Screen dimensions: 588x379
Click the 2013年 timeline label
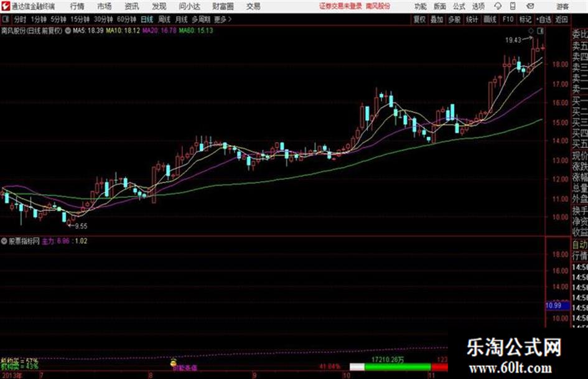(12, 375)
